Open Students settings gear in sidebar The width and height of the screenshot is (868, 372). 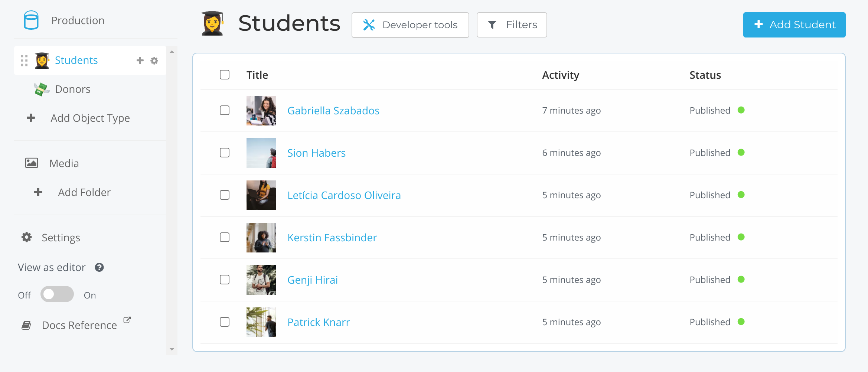point(154,61)
